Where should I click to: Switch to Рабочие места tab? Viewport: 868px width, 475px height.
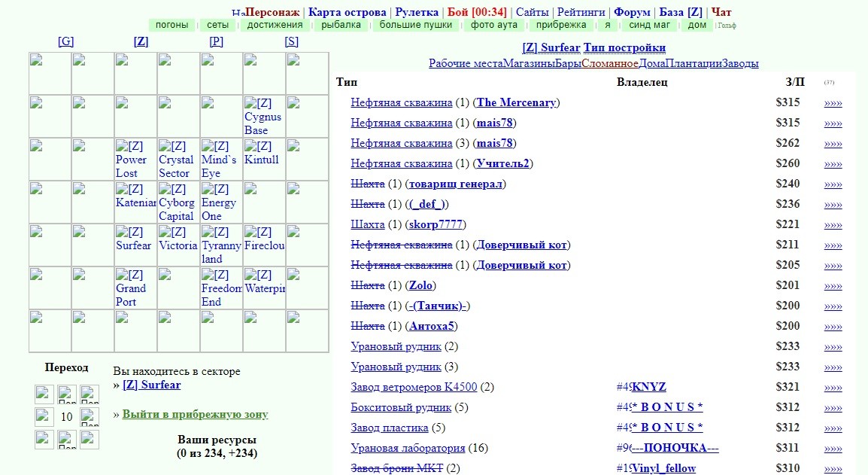tap(466, 64)
